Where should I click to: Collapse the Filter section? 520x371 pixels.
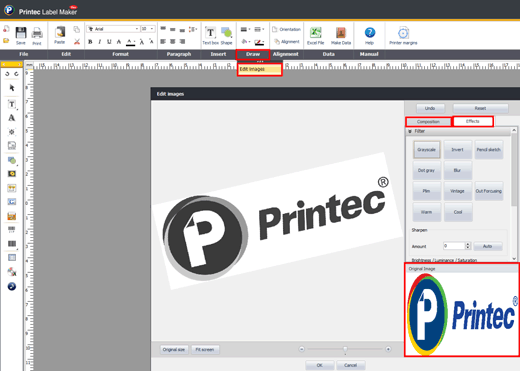point(410,131)
